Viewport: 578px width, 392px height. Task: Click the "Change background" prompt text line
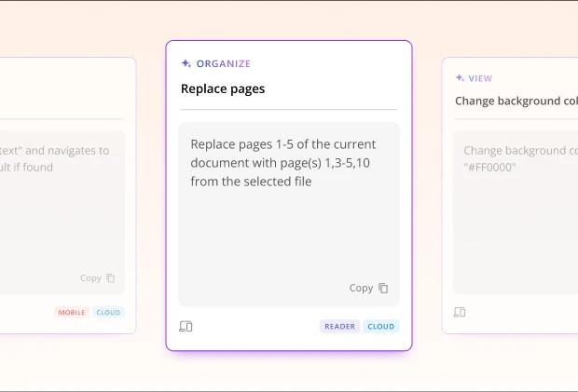(519, 151)
